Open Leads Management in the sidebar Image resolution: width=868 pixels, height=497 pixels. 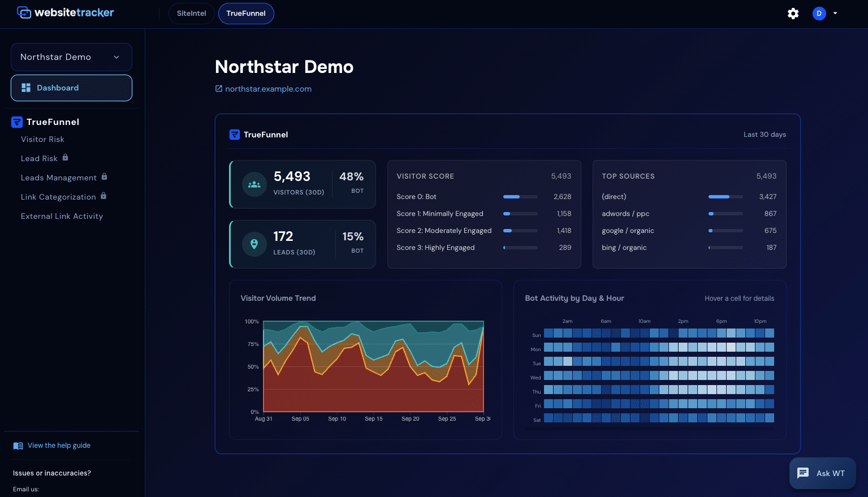59,178
